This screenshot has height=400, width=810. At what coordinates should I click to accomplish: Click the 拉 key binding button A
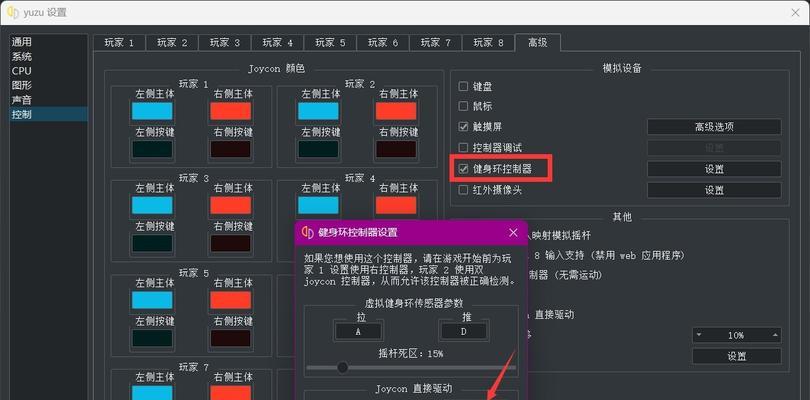pyautogui.click(x=359, y=332)
